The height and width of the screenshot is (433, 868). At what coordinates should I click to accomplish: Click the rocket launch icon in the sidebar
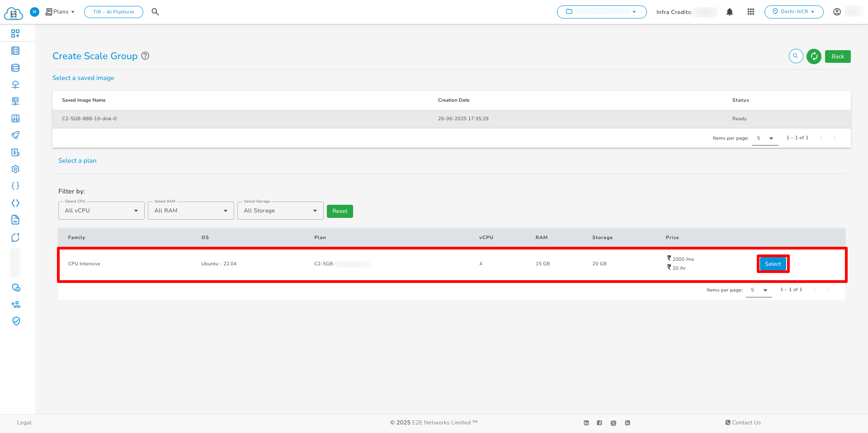click(x=15, y=135)
